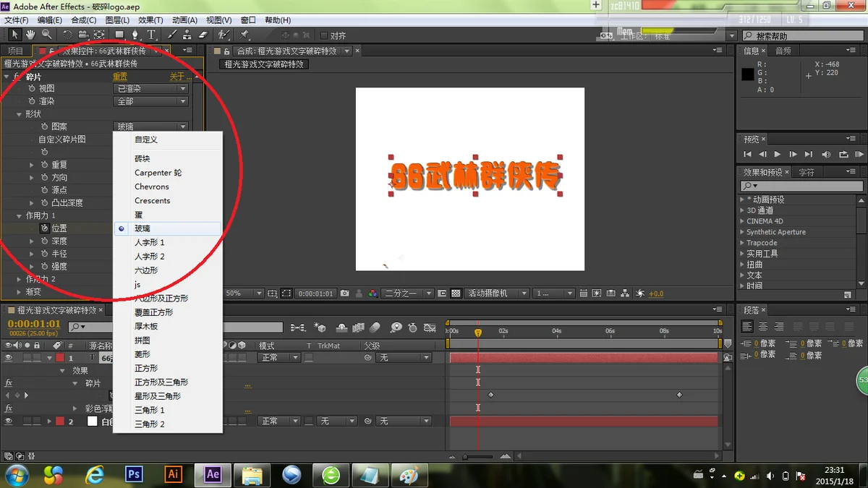Select the Pen tool
The height and width of the screenshot is (488, 868).
point(135,35)
